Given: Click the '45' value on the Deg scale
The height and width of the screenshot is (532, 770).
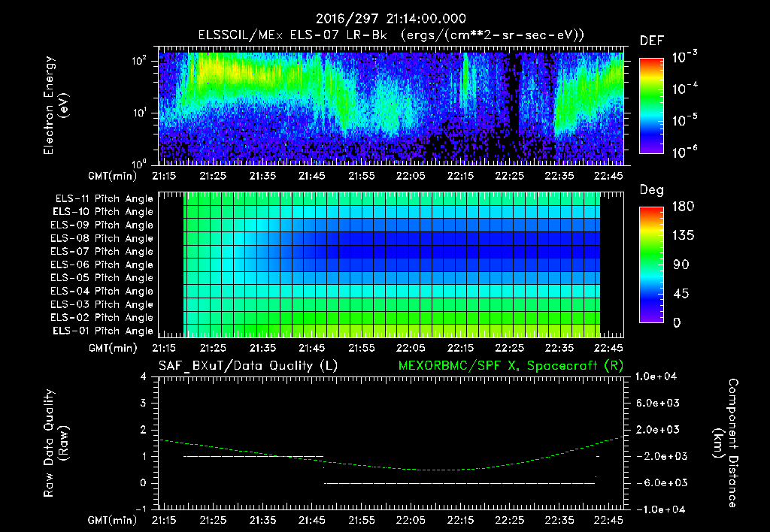Looking at the screenshot, I should 681,294.
